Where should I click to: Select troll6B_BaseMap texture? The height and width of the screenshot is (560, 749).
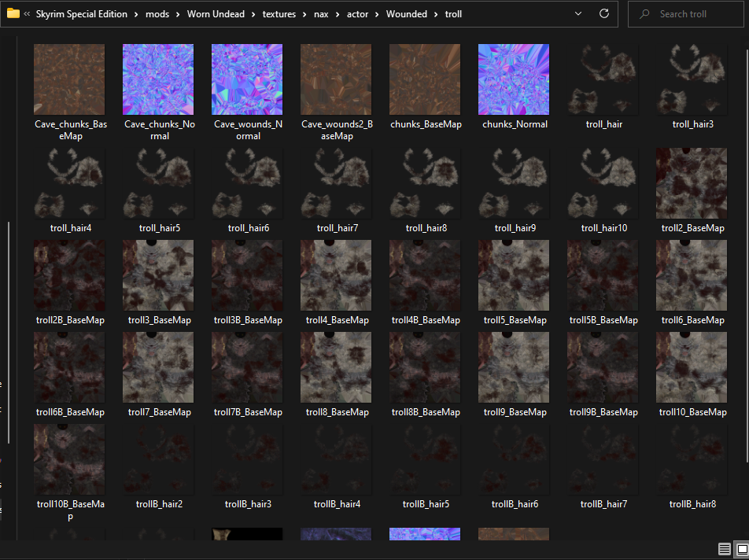pyautogui.click(x=70, y=374)
